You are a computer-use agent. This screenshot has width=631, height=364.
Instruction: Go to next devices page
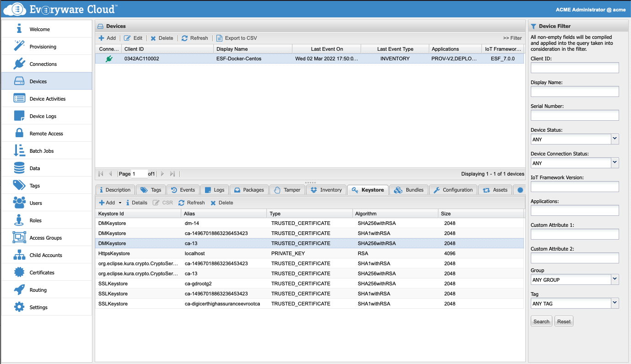pyautogui.click(x=162, y=174)
